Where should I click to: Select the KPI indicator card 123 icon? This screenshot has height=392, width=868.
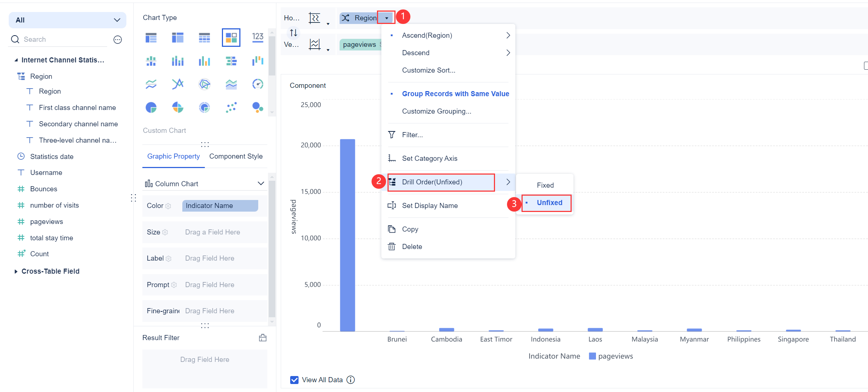[257, 37]
